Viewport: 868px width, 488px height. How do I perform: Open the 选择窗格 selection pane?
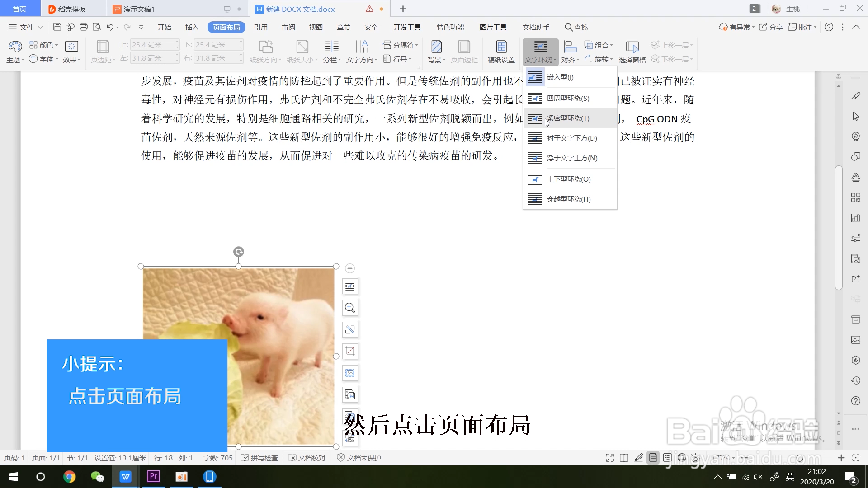[x=632, y=51]
